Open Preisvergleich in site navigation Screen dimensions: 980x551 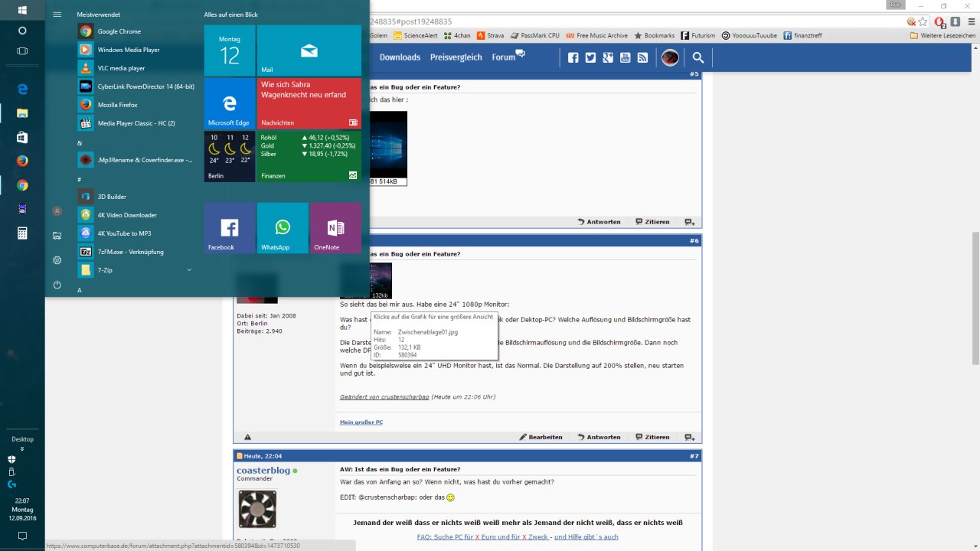pos(456,57)
